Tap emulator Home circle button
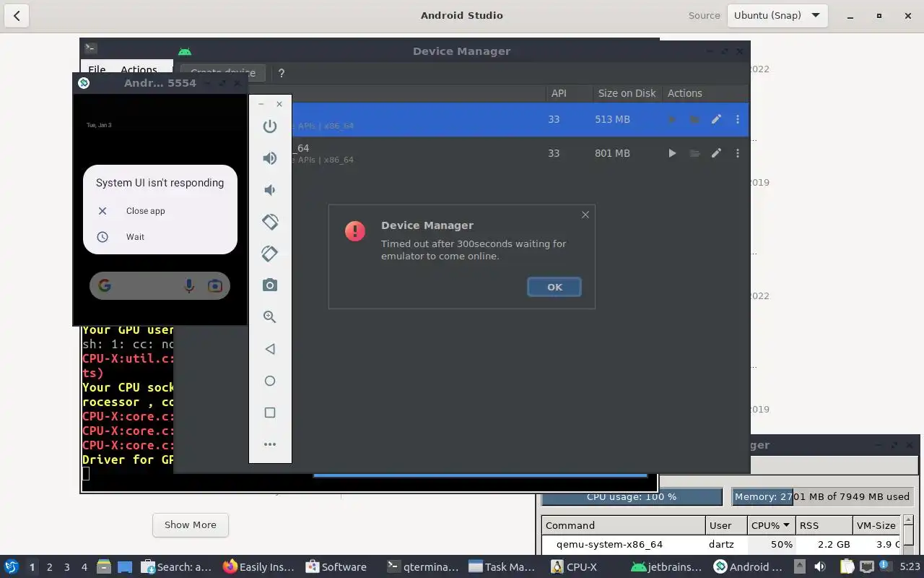924x578 pixels. pos(270,381)
